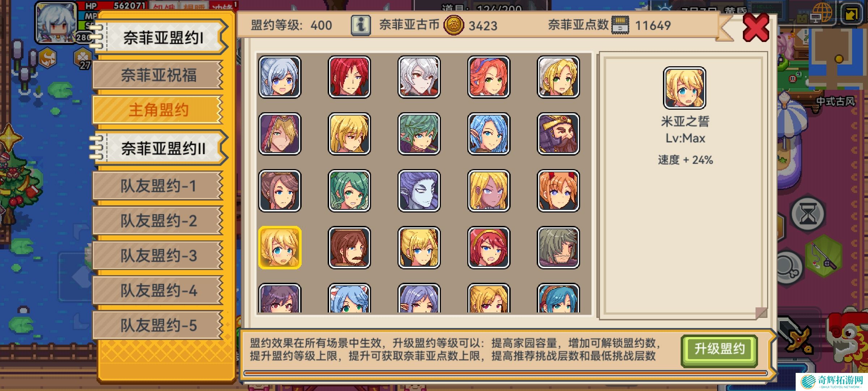Open the 队友盟约-1 tab

pyautogui.click(x=158, y=186)
